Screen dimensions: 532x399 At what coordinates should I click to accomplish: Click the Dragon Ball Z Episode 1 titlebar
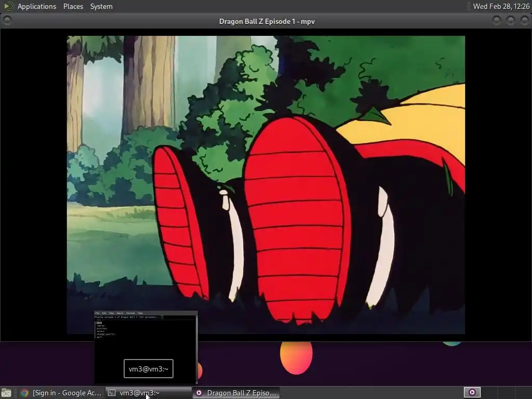coord(267,21)
